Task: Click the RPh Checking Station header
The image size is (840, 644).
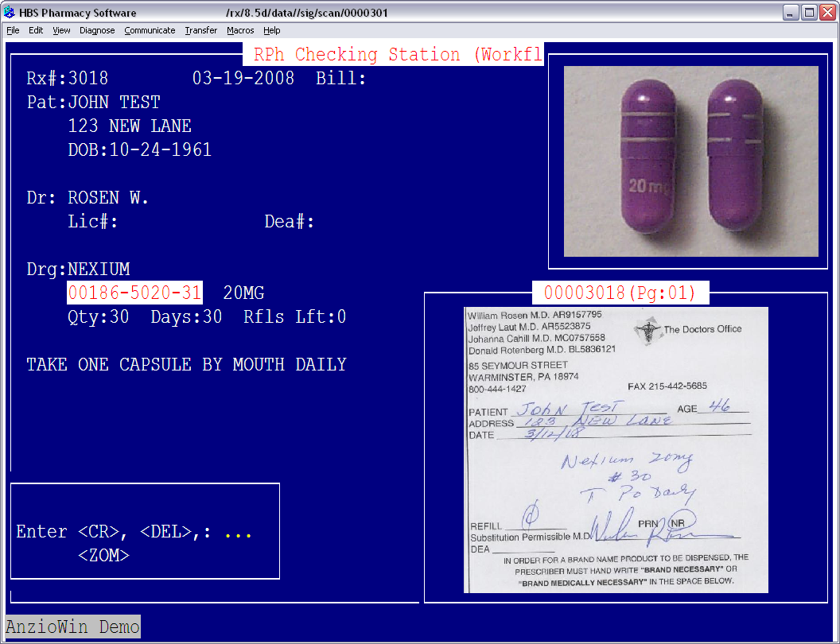Action: click(393, 54)
